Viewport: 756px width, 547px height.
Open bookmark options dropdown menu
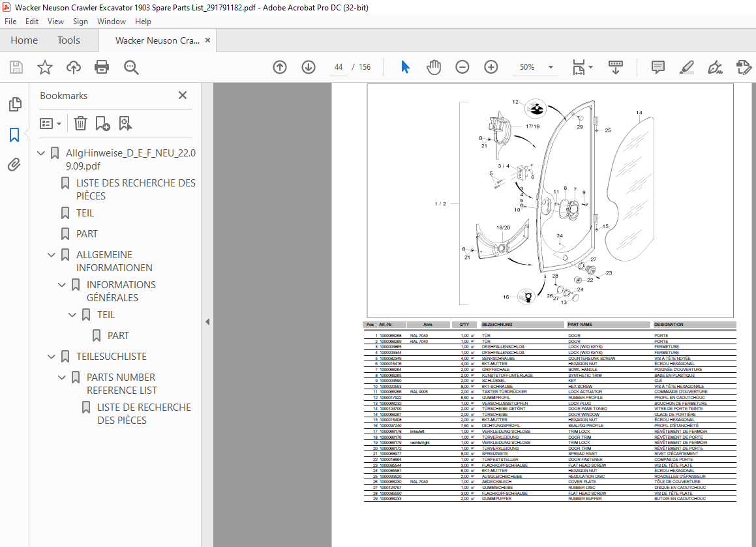[51, 124]
